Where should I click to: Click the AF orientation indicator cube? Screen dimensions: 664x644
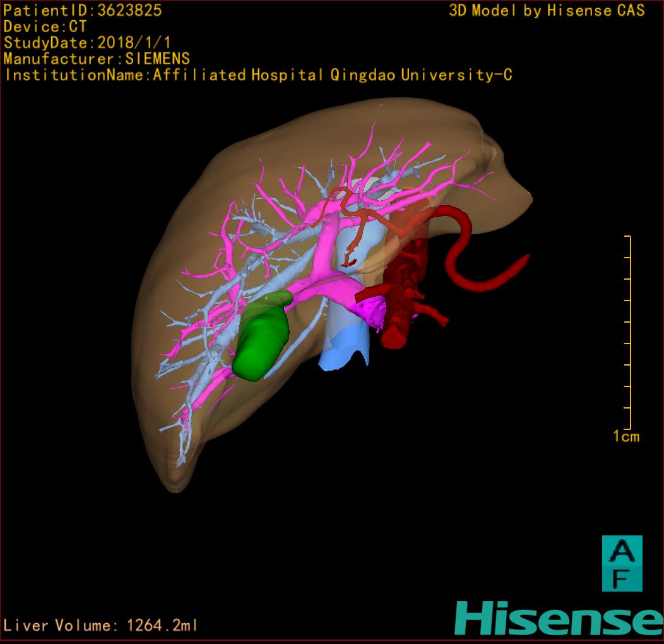coord(622,563)
